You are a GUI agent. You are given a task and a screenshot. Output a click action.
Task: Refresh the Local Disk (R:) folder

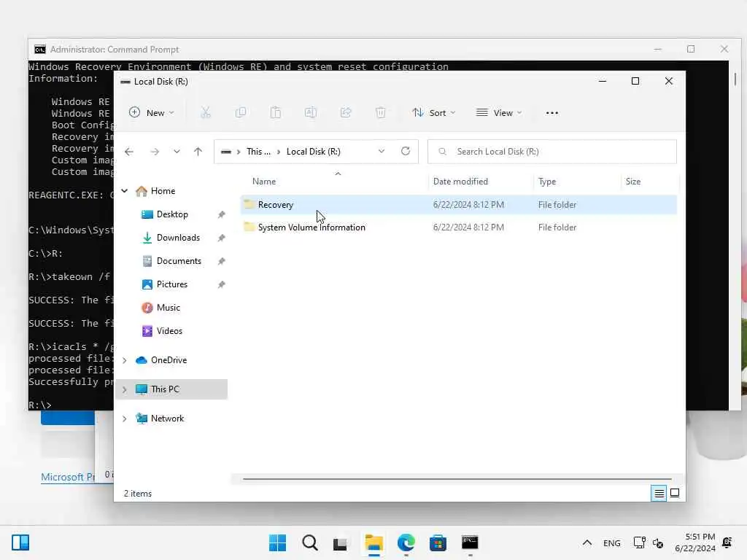[406, 151]
